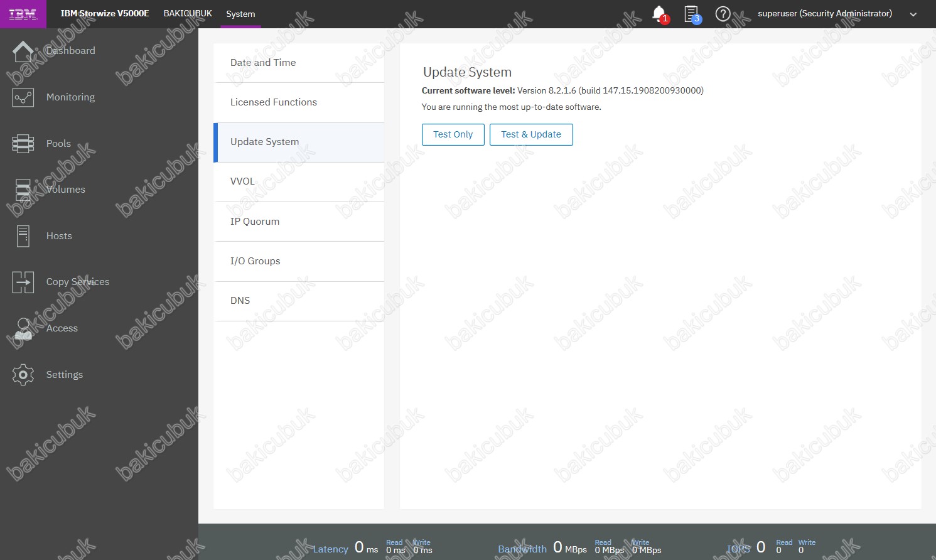
Task: Click the Latency performance label
Action: point(330,549)
